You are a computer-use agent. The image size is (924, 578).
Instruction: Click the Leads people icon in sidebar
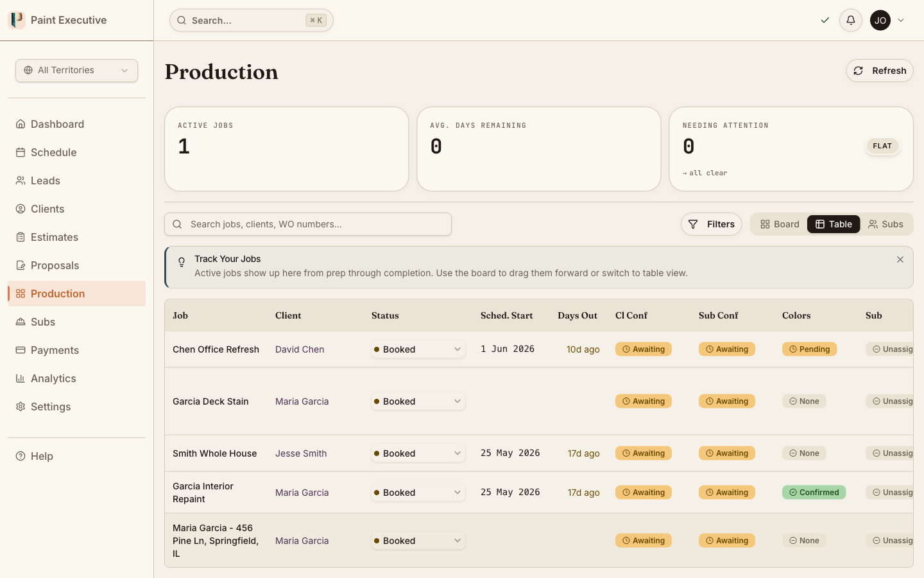point(21,180)
